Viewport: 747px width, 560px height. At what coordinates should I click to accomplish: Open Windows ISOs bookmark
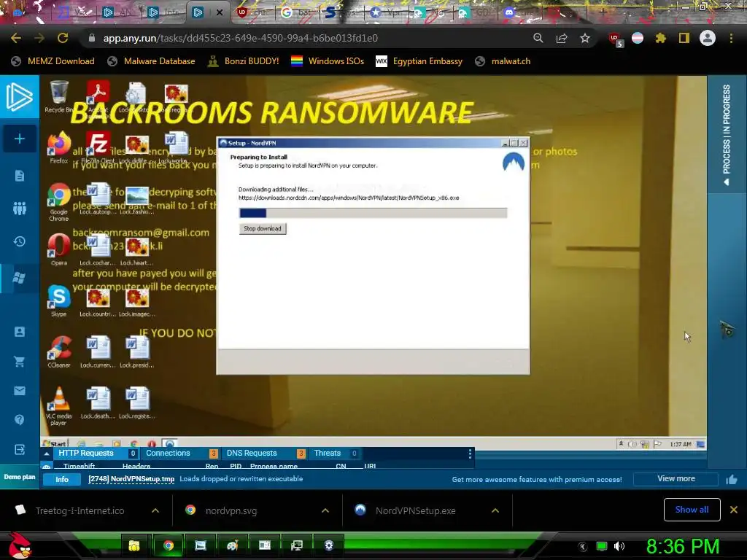[x=328, y=61]
